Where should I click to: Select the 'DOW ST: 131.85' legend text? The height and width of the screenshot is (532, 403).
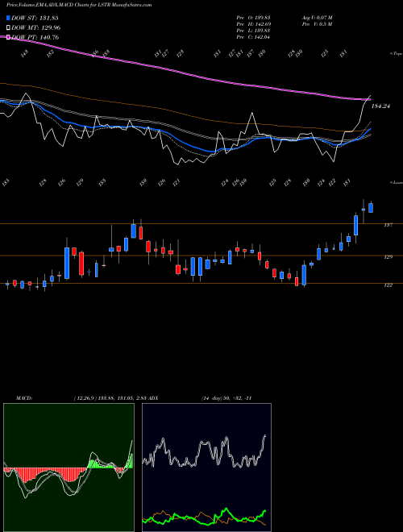pos(35,18)
